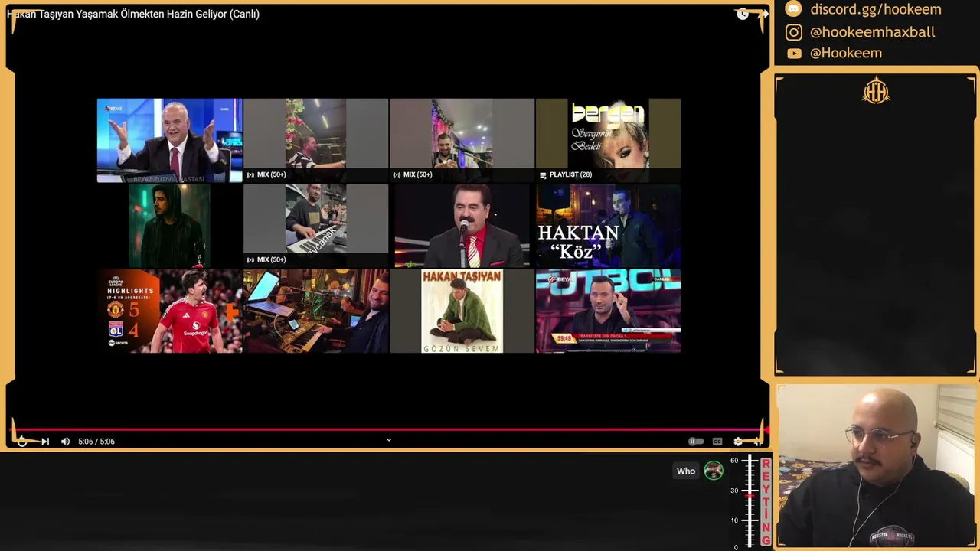Viewport: 980px width, 551px height.
Task: Click the 5:06 / 5:06 time display
Action: coord(96,442)
